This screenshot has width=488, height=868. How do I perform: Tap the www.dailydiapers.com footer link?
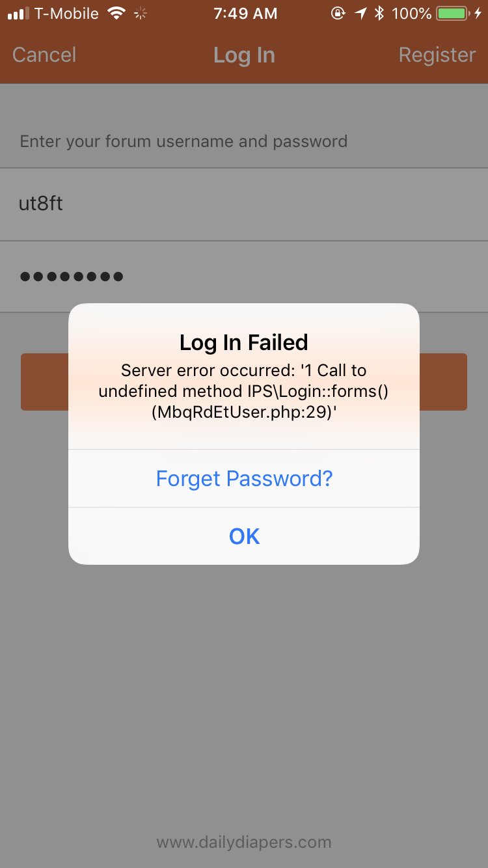pyautogui.click(x=244, y=842)
